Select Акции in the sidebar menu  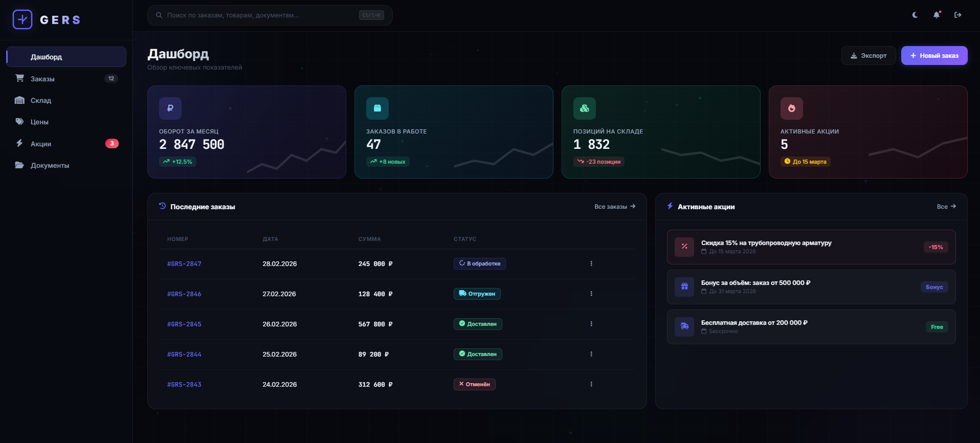coord(41,144)
